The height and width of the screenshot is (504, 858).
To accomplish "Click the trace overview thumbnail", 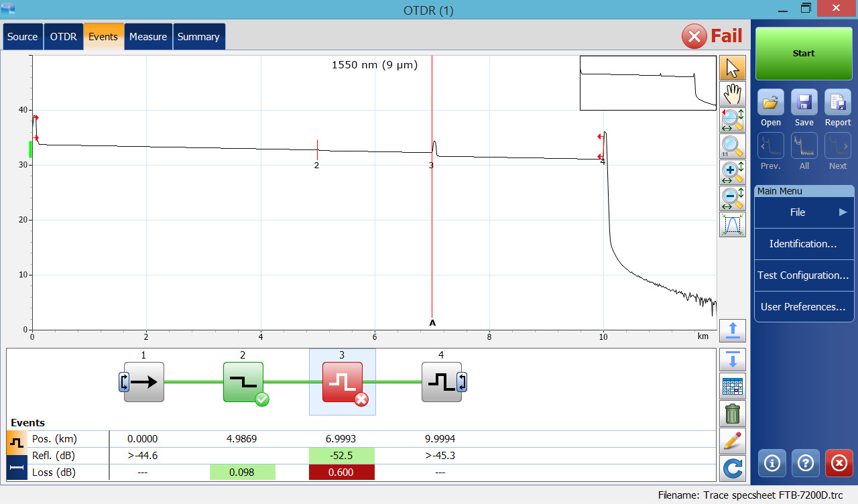I will pyautogui.click(x=648, y=83).
